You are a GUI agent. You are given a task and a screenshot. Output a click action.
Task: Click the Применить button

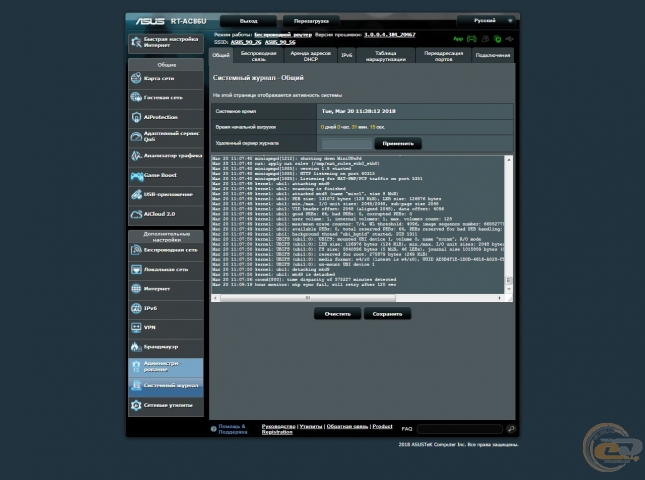point(398,144)
